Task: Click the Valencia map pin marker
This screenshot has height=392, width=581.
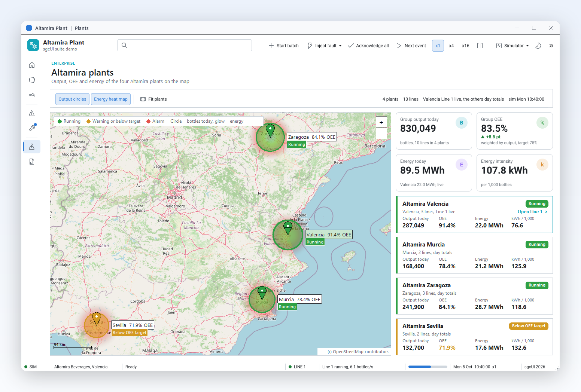Action: tap(288, 228)
